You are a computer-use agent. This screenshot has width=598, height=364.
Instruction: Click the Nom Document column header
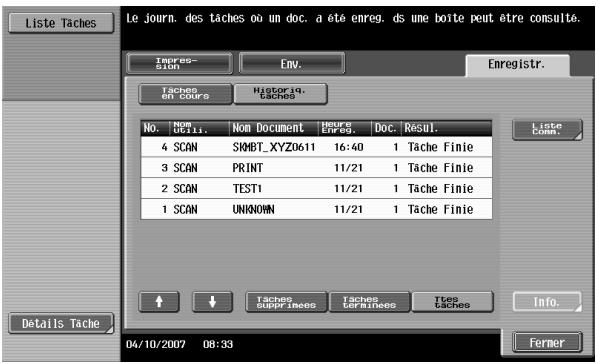273,128
